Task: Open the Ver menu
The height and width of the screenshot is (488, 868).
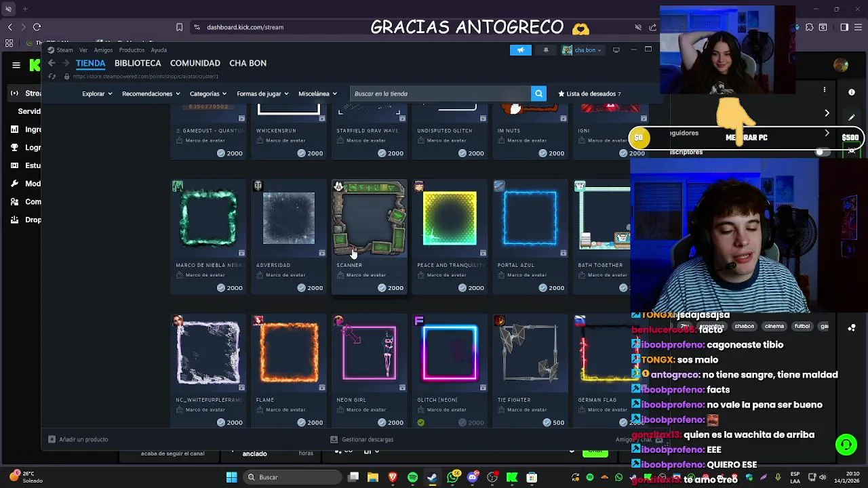Action: coord(83,49)
